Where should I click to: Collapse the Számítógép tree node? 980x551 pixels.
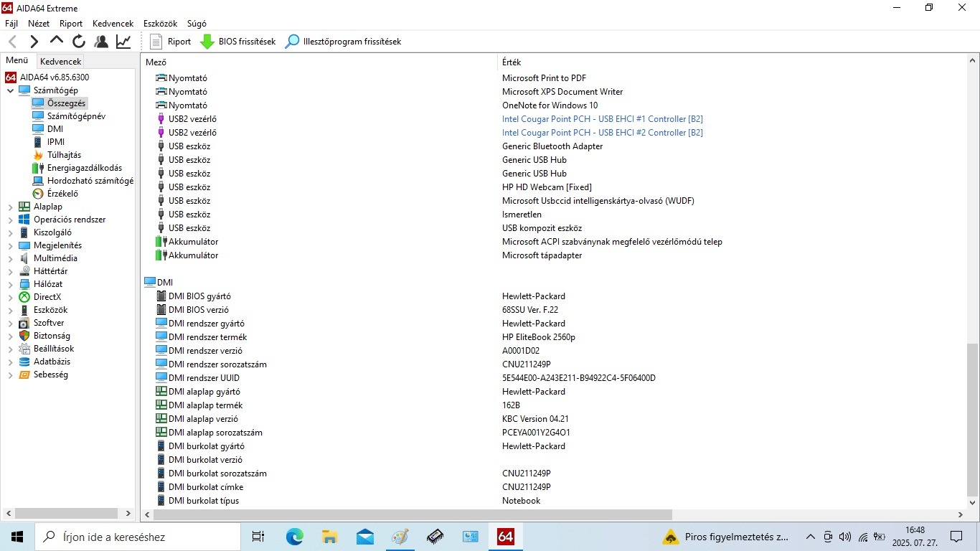tap(10, 90)
